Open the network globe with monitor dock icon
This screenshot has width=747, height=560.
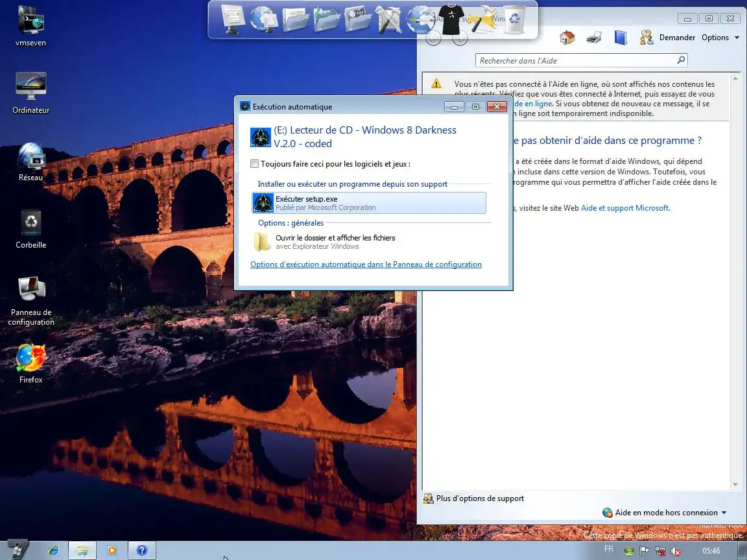[x=264, y=19]
